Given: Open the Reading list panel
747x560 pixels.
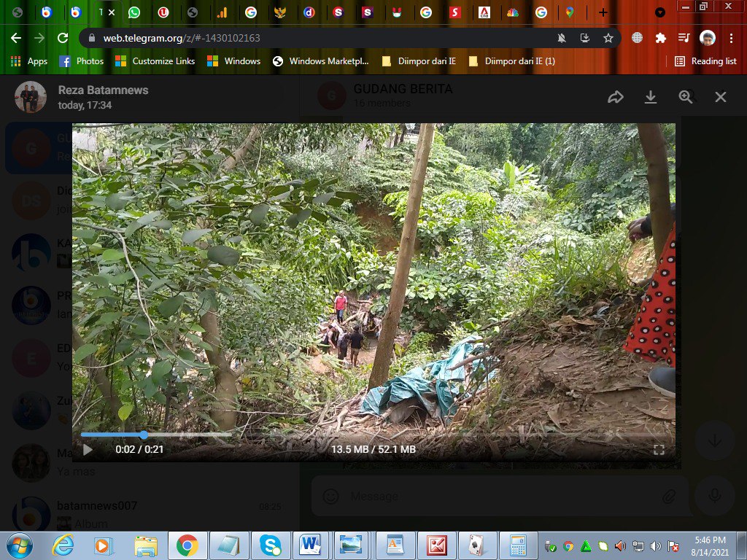Looking at the screenshot, I should click(705, 61).
